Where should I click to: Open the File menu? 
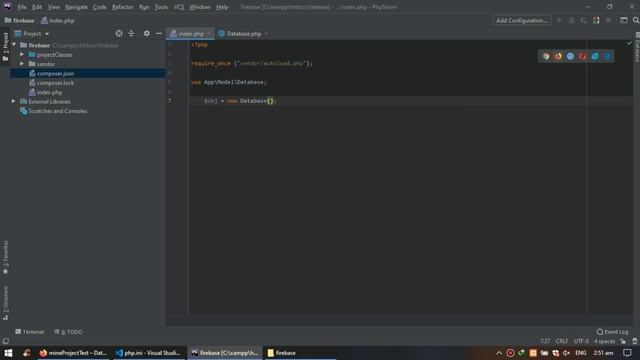coord(22,7)
